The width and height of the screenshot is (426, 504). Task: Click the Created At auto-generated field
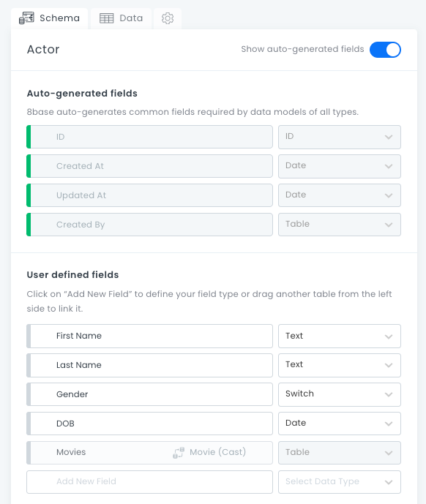coord(149,166)
